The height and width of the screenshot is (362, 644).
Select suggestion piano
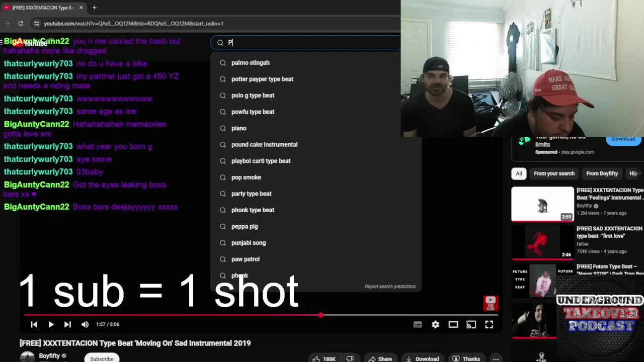pyautogui.click(x=238, y=128)
